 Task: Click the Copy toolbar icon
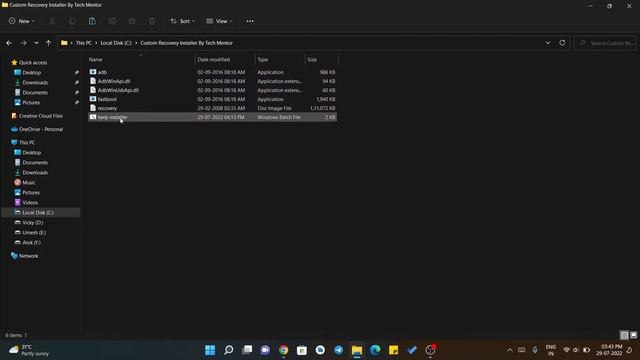[x=72, y=21]
